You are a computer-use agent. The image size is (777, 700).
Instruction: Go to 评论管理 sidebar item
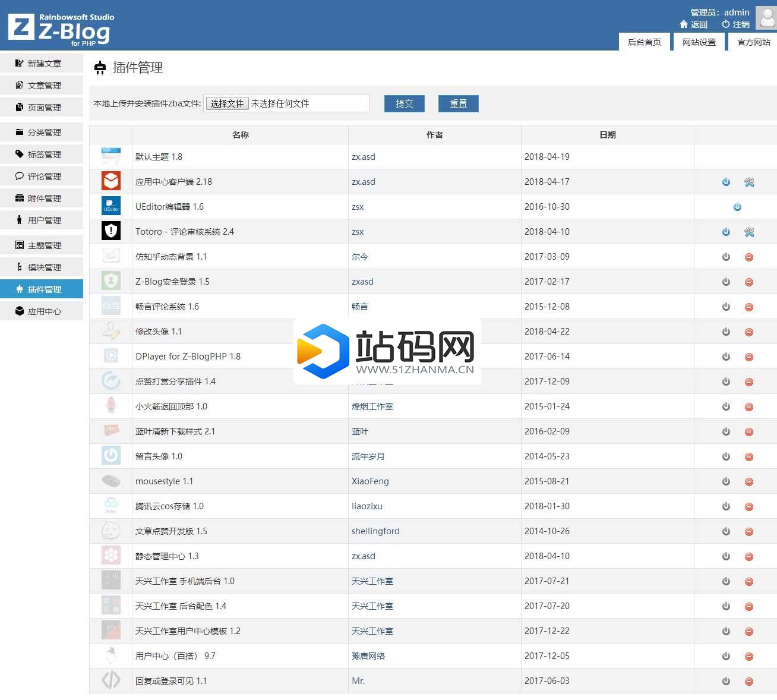point(42,176)
